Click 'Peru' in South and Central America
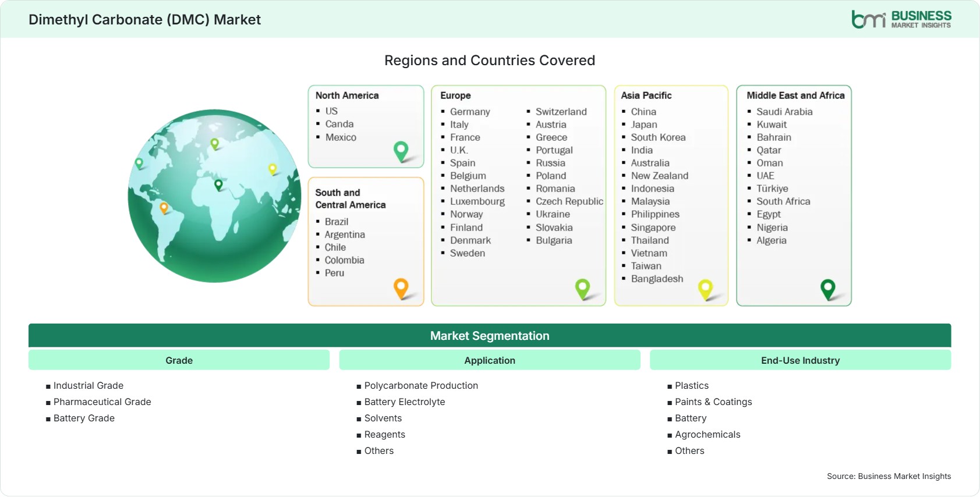The image size is (980, 497). click(x=334, y=273)
